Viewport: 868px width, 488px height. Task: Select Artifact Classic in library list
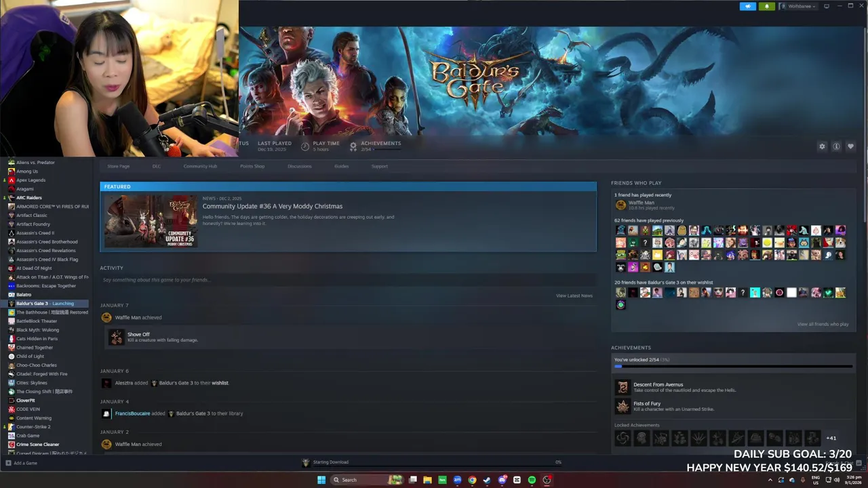pyautogui.click(x=31, y=216)
